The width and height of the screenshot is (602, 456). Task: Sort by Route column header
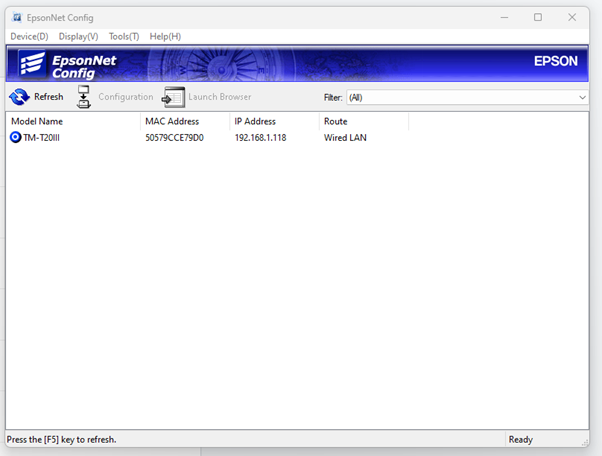364,121
